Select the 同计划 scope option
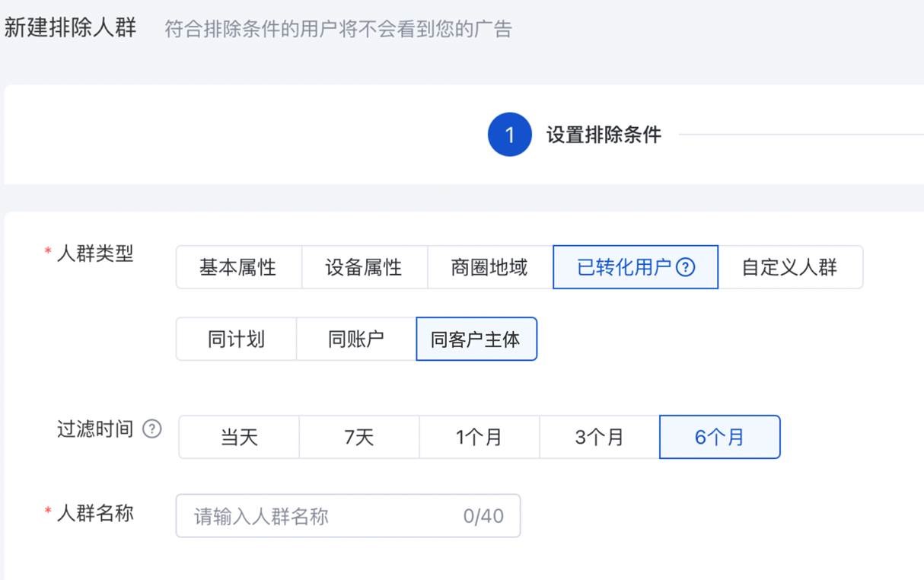 [236, 339]
